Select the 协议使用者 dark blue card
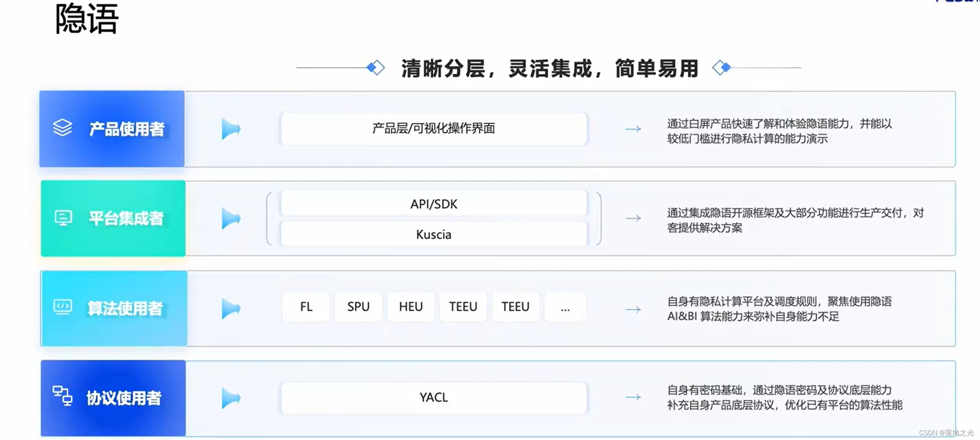980x440 pixels. pyautogui.click(x=113, y=398)
